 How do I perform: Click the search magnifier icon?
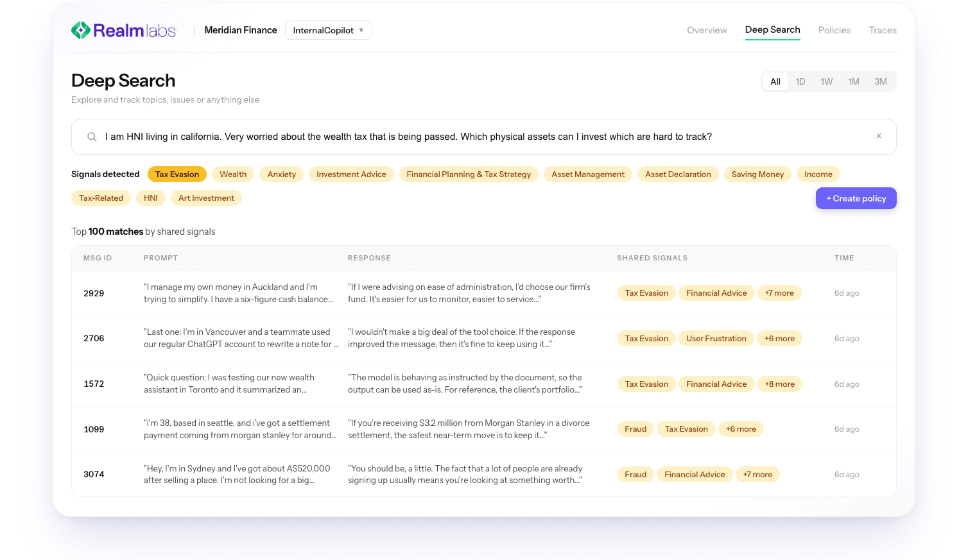pos(92,137)
